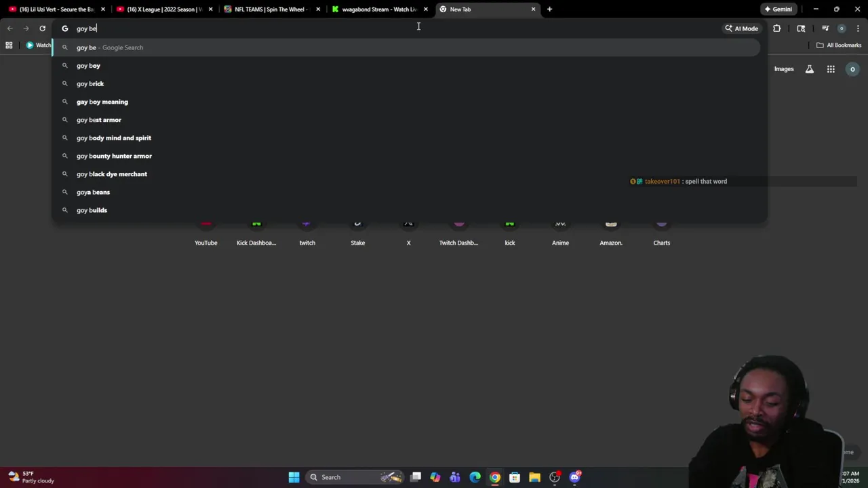Select suggestion 'gay boy meaning'
Image resolution: width=868 pixels, height=488 pixels.
pyautogui.click(x=406, y=102)
